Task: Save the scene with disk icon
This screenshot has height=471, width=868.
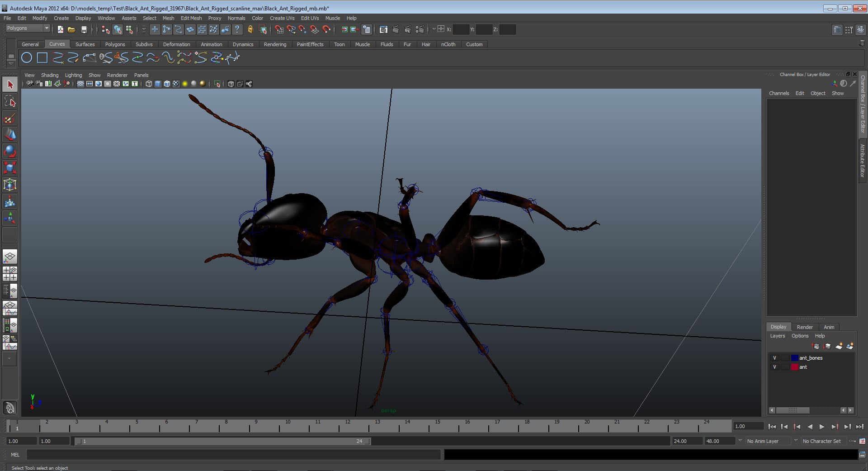Action: click(x=84, y=29)
